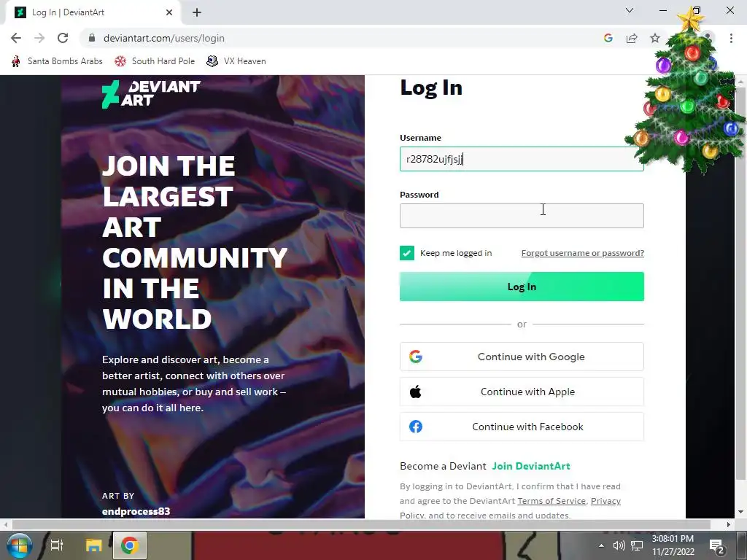The image size is (747, 560).
Task: Focus the Username input field
Action: 522,159
